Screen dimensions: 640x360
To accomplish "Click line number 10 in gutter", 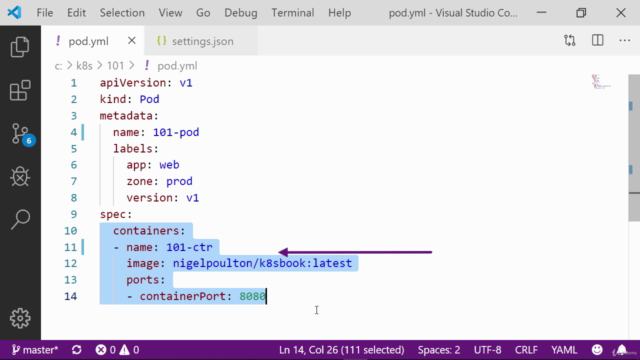I will click(x=71, y=231).
